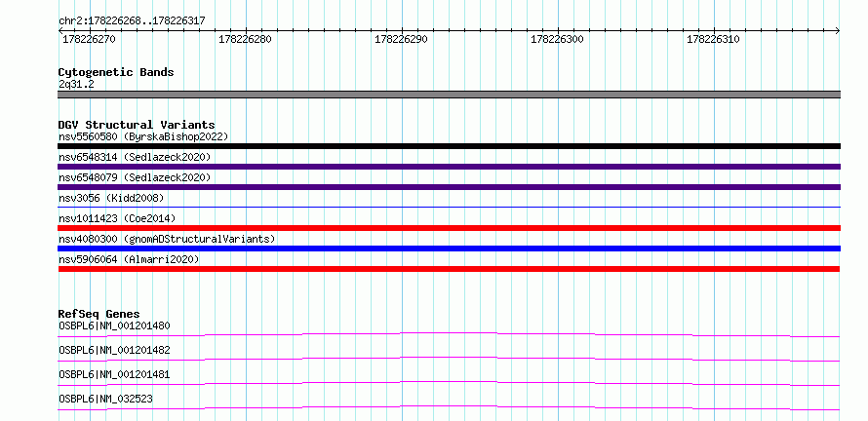This screenshot has height=421, width=868.
Task: Open OSBPL6|NM_001201482 transcript label
Action: tap(114, 350)
